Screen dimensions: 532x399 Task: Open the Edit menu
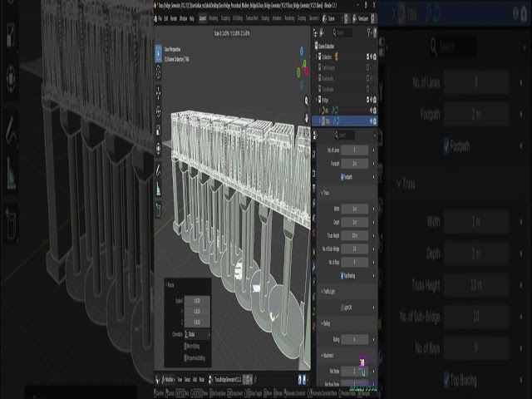(x=166, y=18)
